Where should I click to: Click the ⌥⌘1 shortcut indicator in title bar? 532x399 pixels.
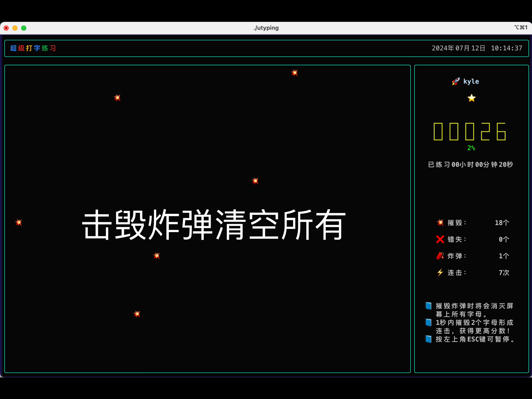click(x=520, y=27)
